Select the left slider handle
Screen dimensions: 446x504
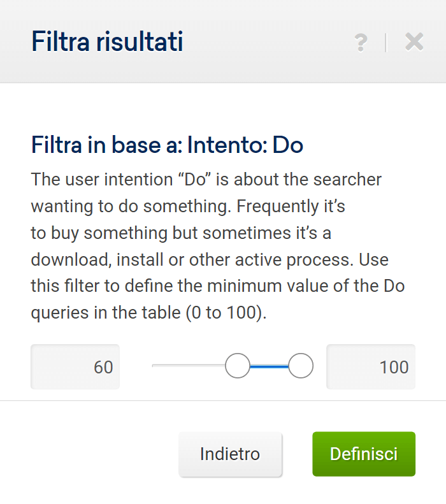tap(238, 366)
